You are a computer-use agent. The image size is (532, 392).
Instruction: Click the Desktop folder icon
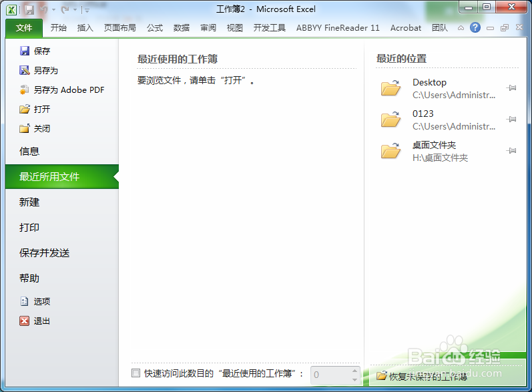pos(390,88)
